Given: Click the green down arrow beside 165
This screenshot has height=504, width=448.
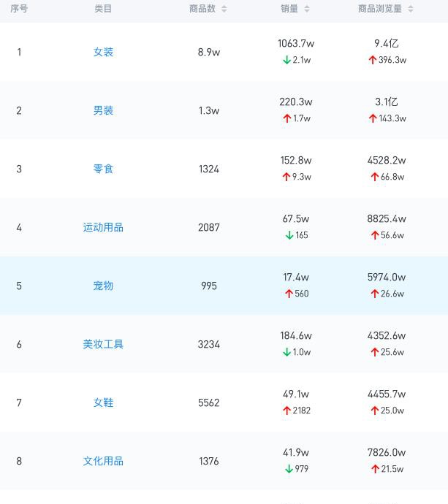Looking at the screenshot, I should click(x=289, y=235).
